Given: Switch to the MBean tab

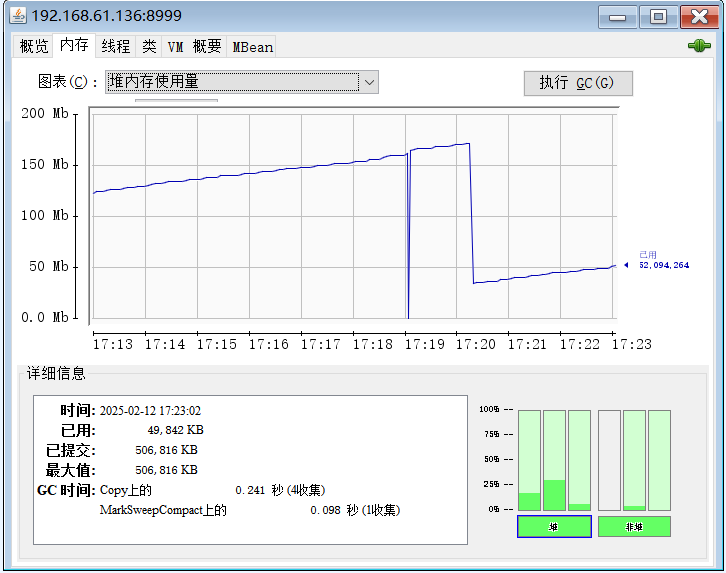Looking at the screenshot, I should point(252,46).
